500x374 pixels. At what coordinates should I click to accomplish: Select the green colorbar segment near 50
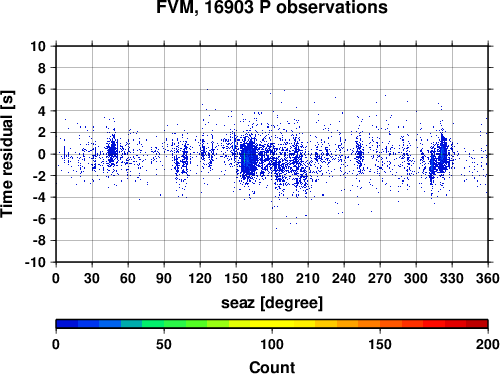[164, 324]
